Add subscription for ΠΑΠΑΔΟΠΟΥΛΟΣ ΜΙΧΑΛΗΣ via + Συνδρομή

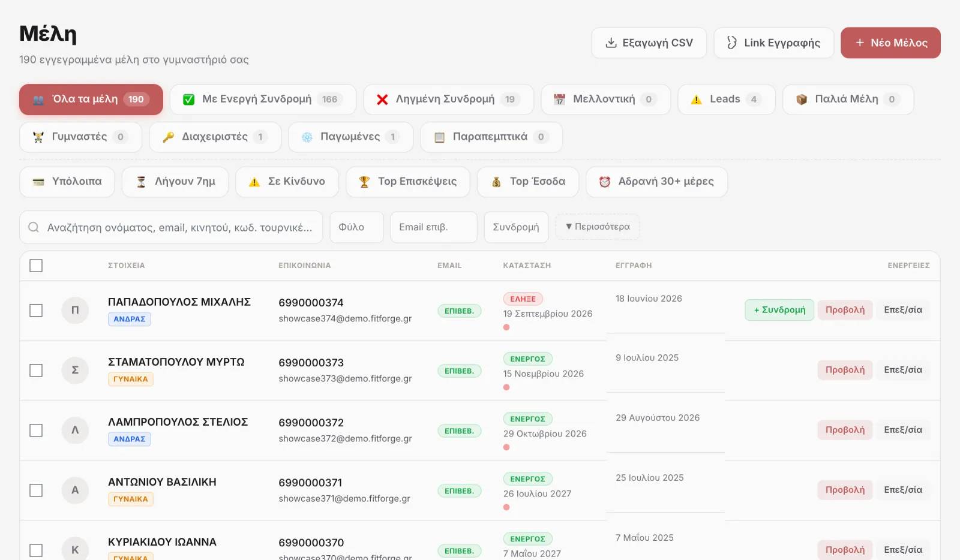pyautogui.click(x=779, y=310)
